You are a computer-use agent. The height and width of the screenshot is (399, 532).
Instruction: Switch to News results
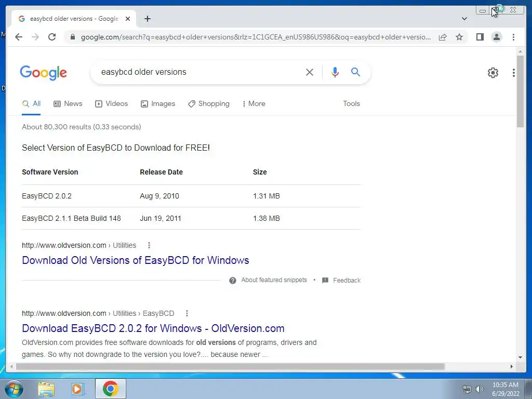click(68, 104)
